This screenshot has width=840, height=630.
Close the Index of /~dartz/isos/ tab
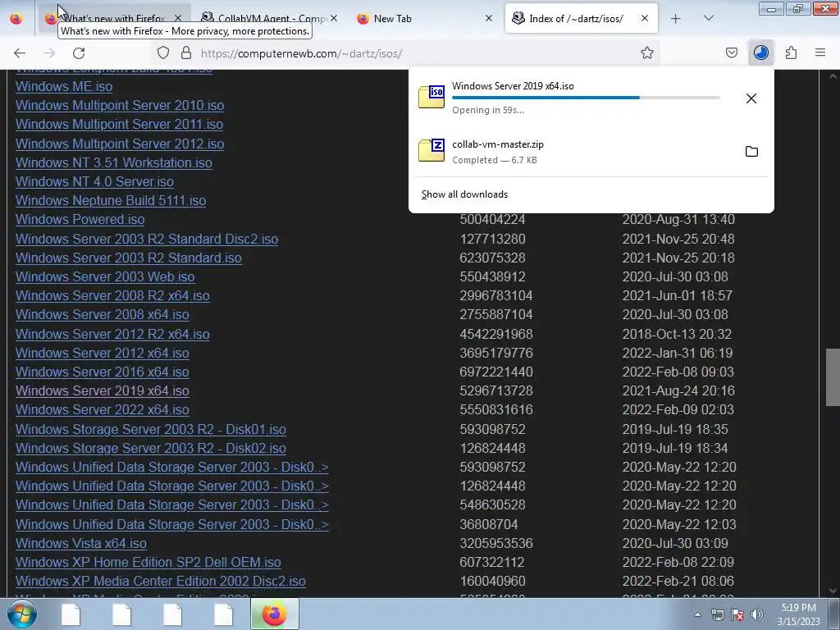coord(645,18)
